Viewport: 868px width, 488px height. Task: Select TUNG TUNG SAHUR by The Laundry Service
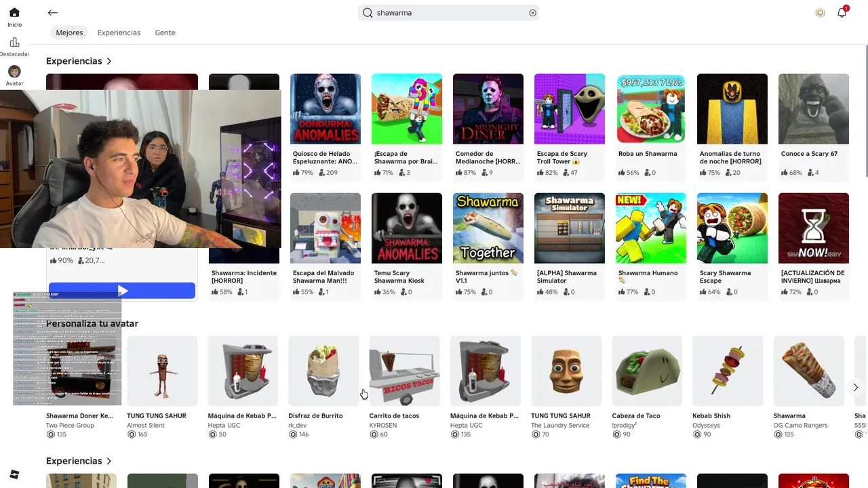[x=566, y=371]
